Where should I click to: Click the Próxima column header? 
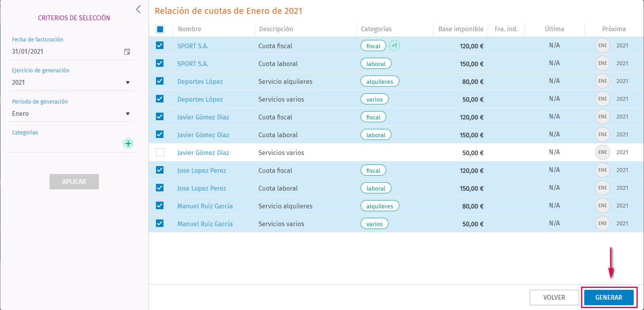[x=614, y=29]
